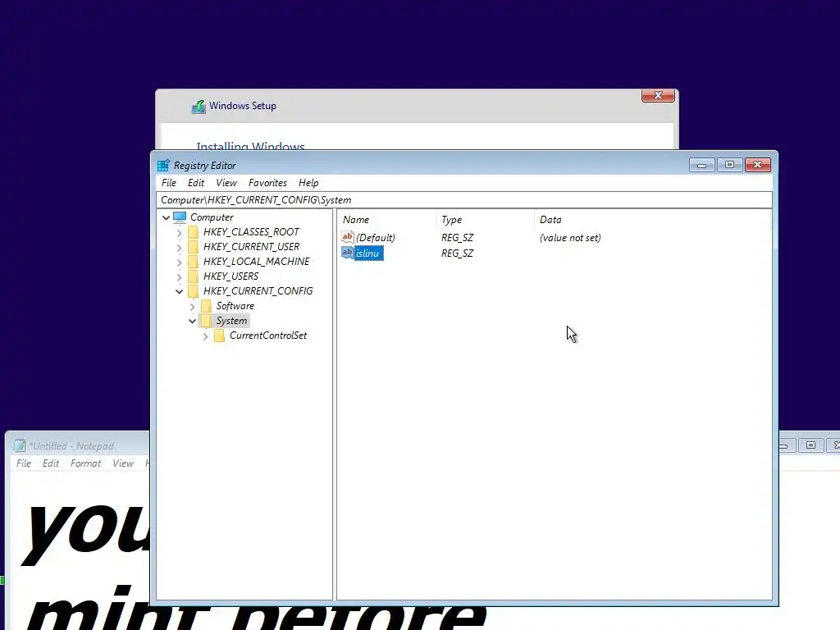Open the View menu in Notepad
This screenshot has width=840, height=630.
coord(123,463)
